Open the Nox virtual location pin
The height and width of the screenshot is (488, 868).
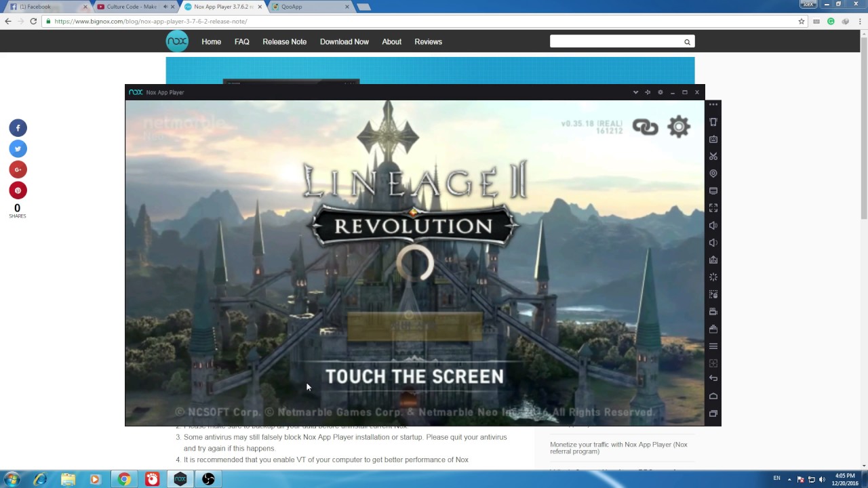(x=713, y=174)
